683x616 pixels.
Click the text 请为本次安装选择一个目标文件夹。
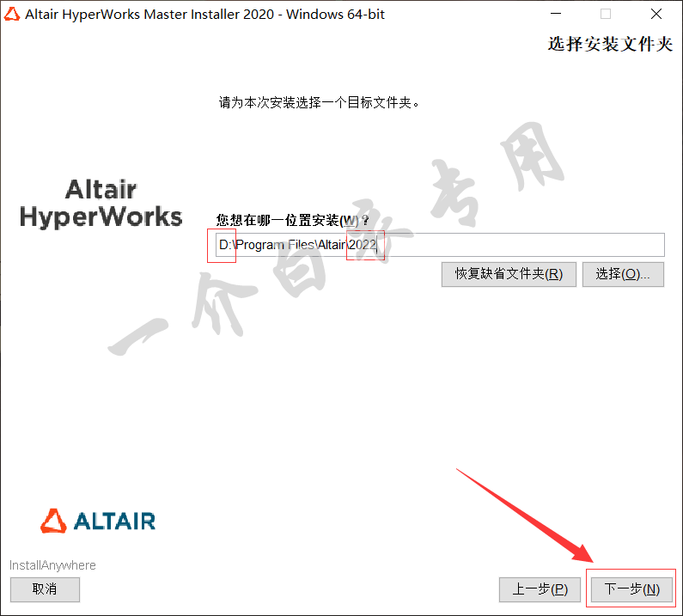[320, 103]
